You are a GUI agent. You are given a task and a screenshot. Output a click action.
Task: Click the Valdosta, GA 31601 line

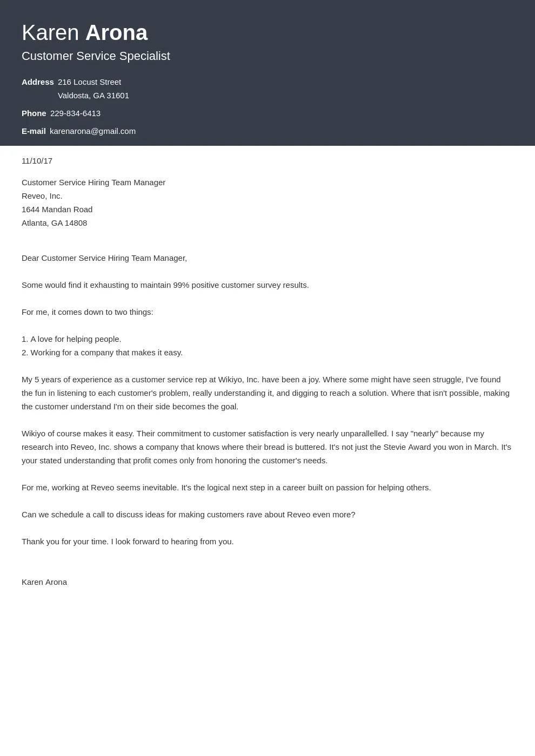[x=93, y=96]
